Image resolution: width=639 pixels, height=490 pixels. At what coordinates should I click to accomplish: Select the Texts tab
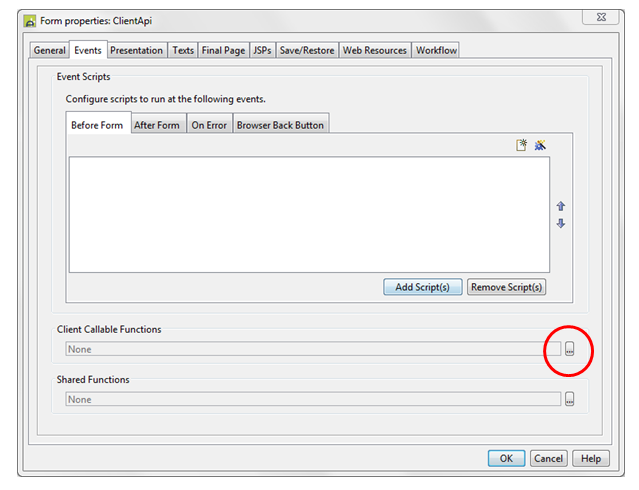click(x=183, y=50)
